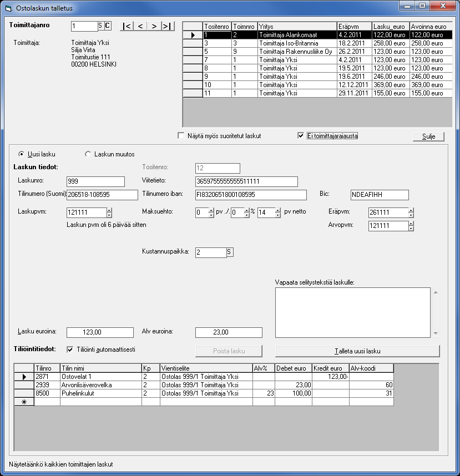Viewport: 460px width, 476px height.
Task: Click Eräpvm column header in invoice list
Action: pos(355,27)
